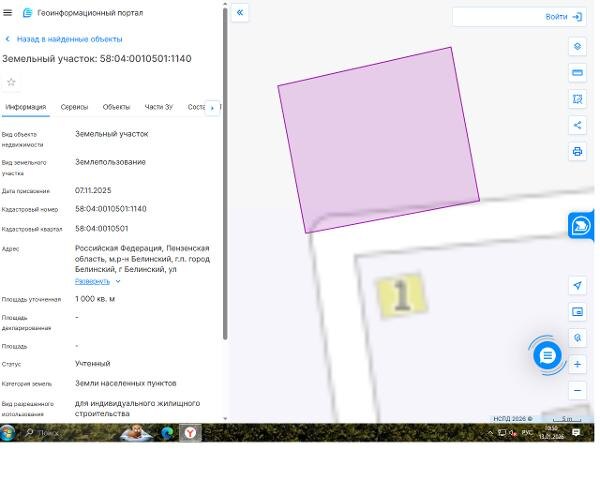Zoom in on the map
This screenshot has width=600, height=480.
[x=577, y=364]
